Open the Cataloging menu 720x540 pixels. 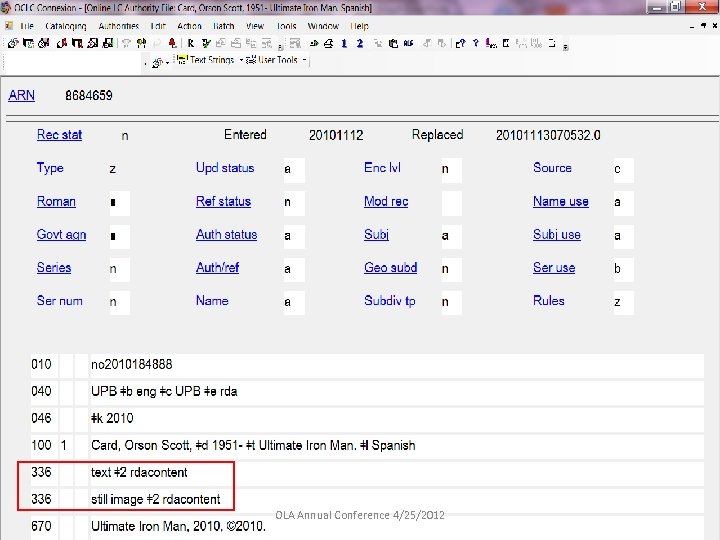pos(66,26)
